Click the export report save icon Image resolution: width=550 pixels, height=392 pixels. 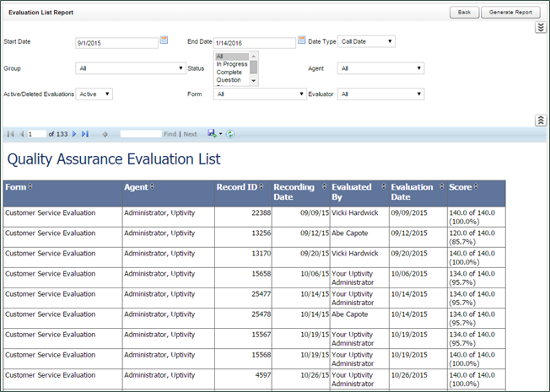tap(212, 134)
